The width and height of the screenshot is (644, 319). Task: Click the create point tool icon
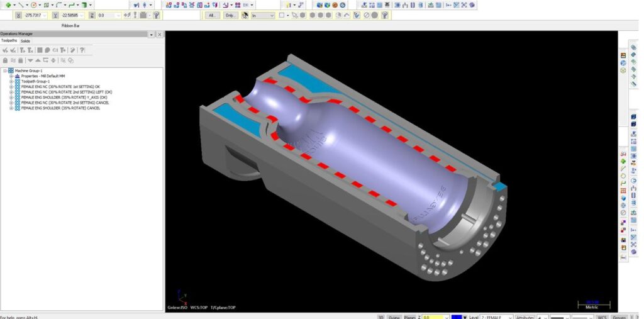[x=7, y=5]
